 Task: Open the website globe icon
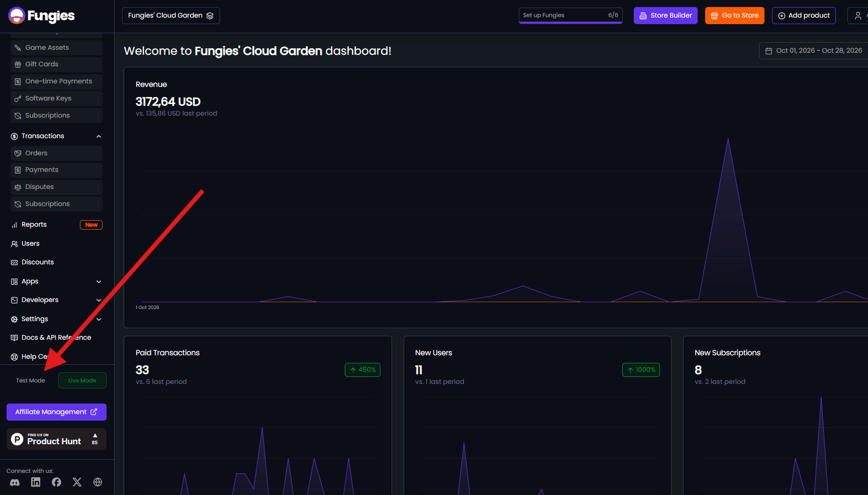98,482
